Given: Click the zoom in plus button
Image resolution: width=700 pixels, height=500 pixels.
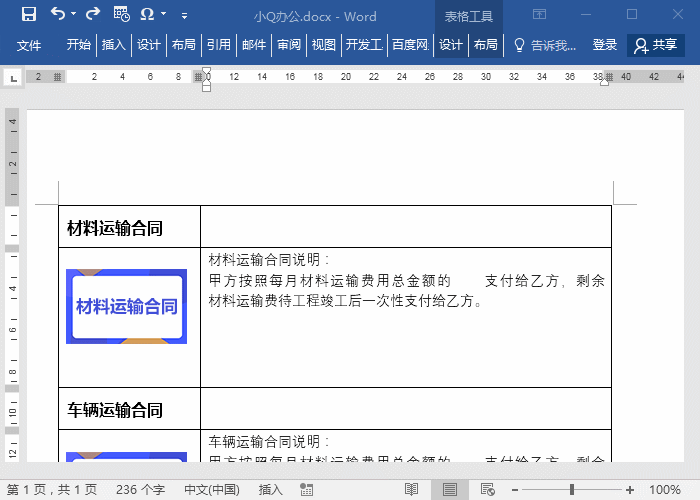Looking at the screenshot, I should [630, 490].
